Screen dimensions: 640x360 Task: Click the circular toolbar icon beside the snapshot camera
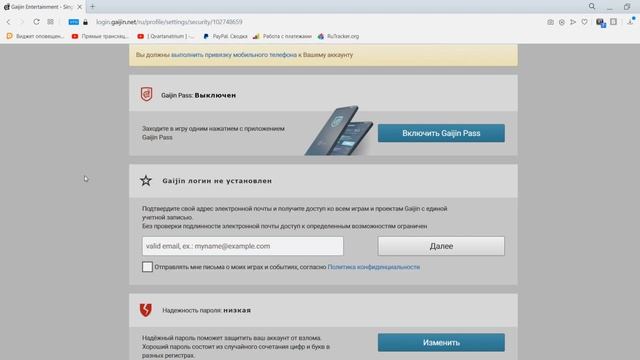(x=562, y=22)
